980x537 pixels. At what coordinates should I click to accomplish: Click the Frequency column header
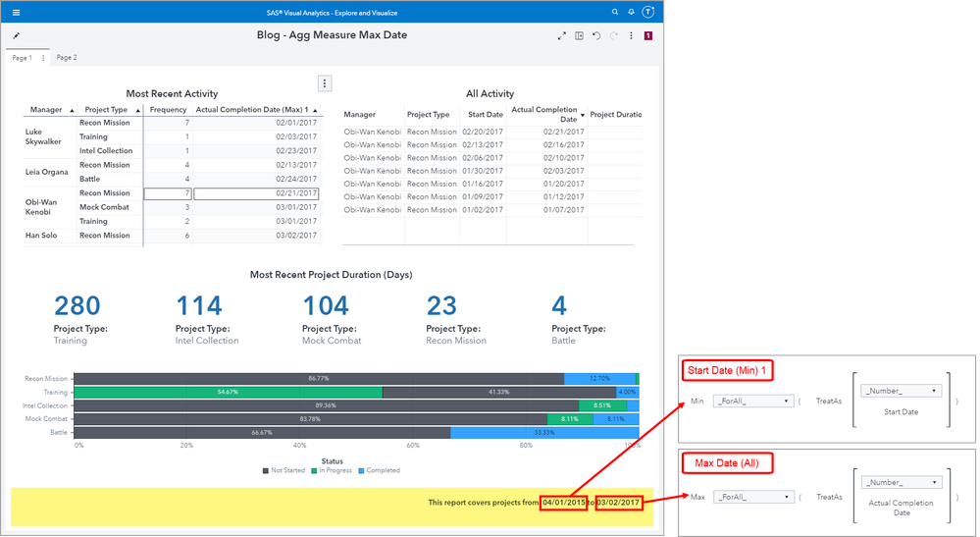(168, 109)
